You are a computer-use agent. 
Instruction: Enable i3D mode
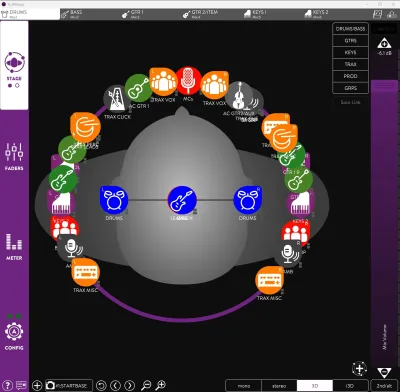[350, 386]
